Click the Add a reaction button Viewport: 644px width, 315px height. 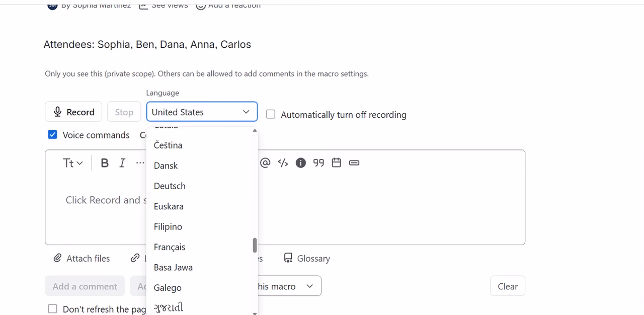[x=228, y=5]
